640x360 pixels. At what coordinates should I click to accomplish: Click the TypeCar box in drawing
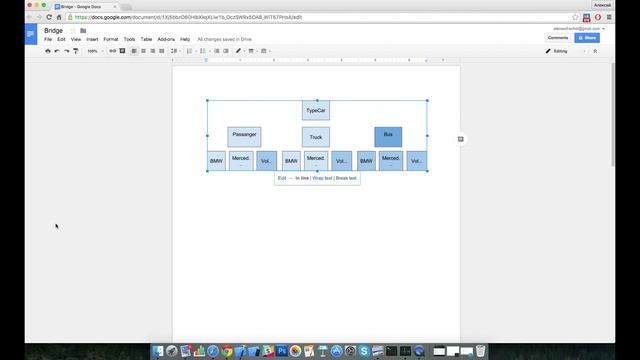coord(316,110)
